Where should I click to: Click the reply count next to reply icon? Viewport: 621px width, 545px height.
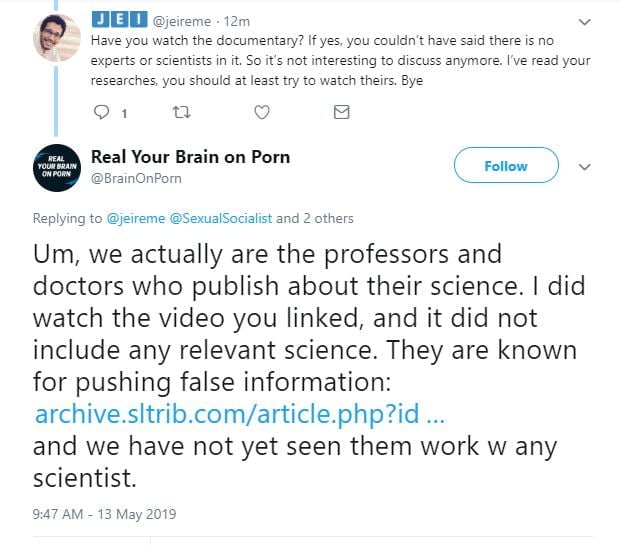click(123, 114)
